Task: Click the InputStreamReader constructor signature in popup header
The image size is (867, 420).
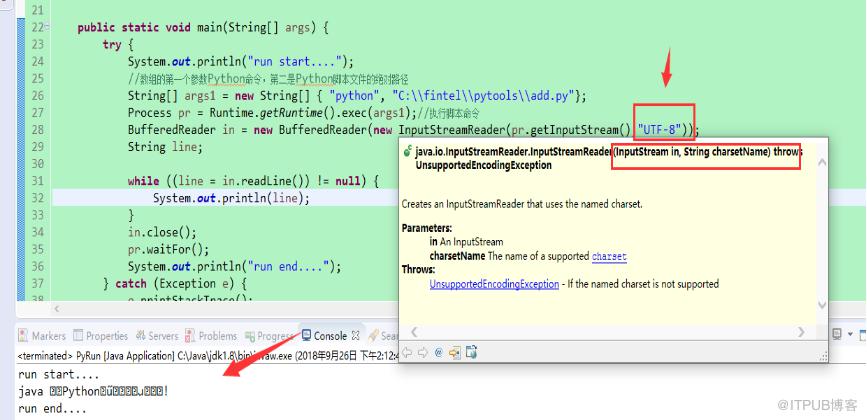Action: coord(608,158)
